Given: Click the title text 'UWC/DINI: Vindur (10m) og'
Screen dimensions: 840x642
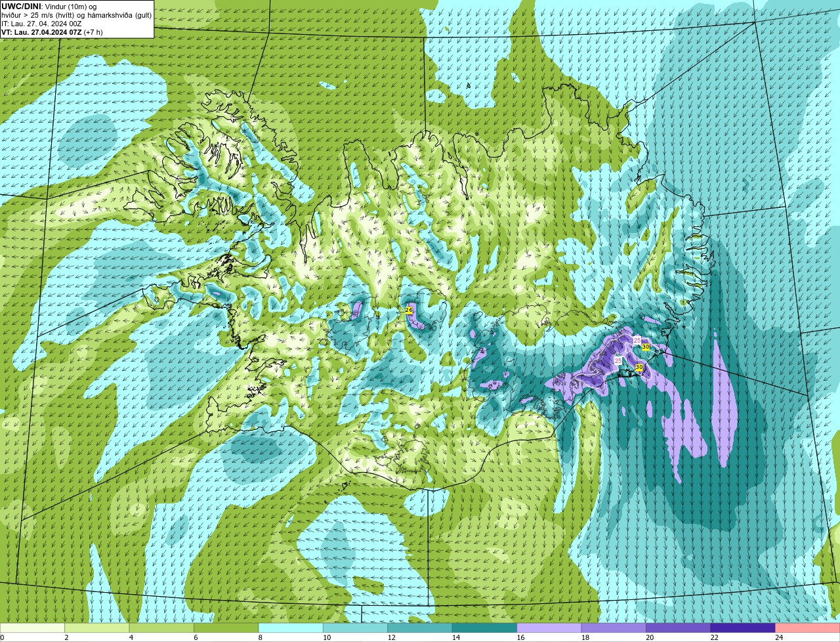Looking at the screenshot, I should coord(49,7).
